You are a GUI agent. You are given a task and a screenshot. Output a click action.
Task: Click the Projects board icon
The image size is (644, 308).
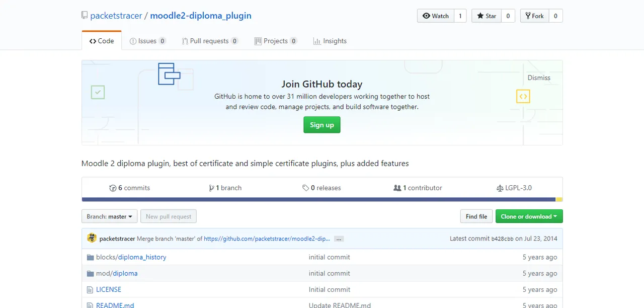[258, 41]
